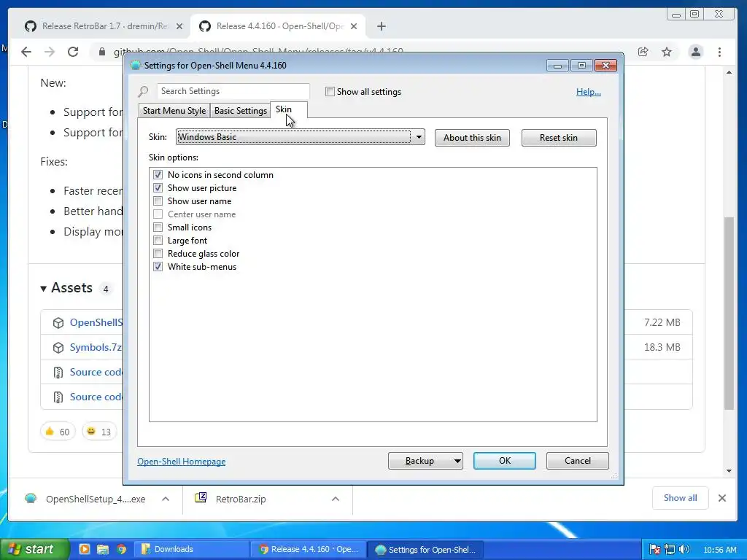Click the action center flag tray icon
Image resolution: width=747 pixels, height=560 pixels.
pos(655,549)
